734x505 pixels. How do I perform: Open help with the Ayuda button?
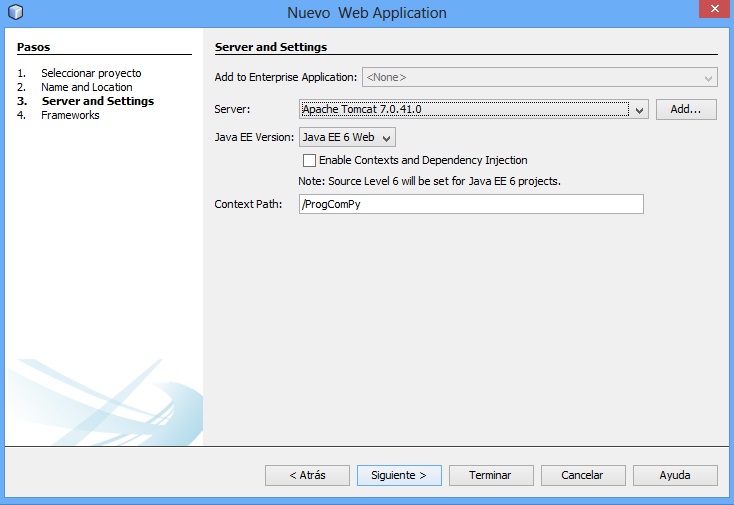pyautogui.click(x=675, y=475)
